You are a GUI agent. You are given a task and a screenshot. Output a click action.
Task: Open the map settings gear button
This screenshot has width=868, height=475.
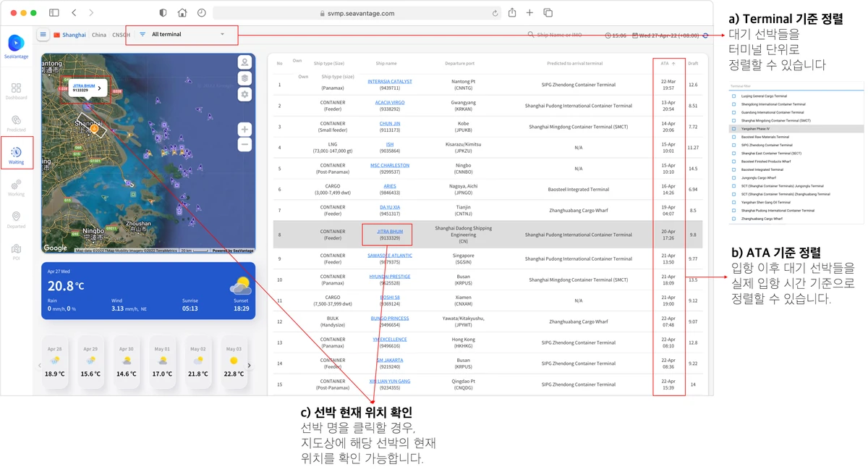(x=244, y=94)
